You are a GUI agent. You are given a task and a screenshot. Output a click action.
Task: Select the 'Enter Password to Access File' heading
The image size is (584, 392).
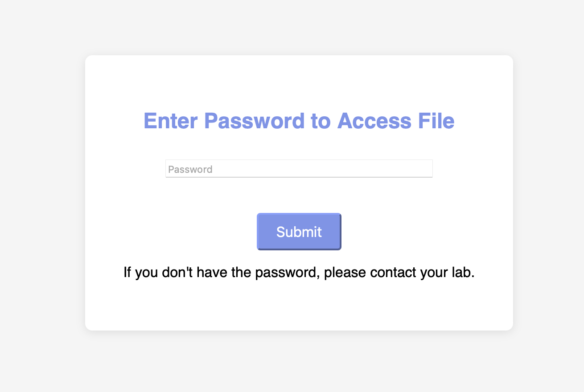pos(299,121)
